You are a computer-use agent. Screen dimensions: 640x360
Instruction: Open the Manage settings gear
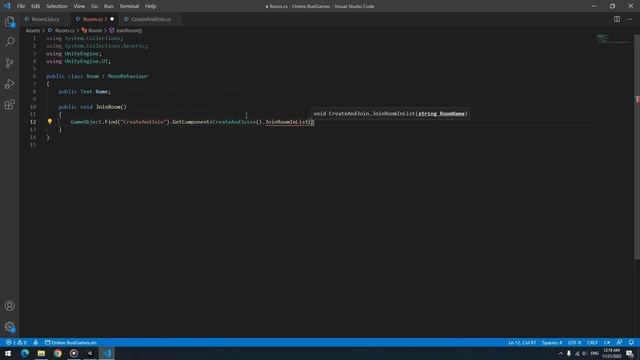10,327
